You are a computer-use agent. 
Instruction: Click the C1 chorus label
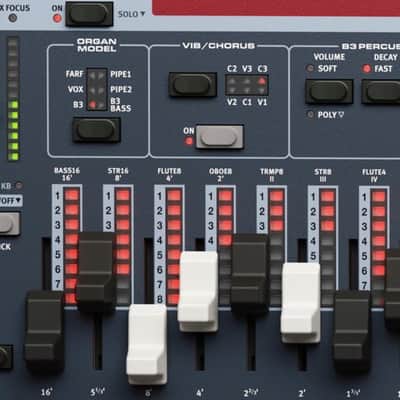[247, 102]
